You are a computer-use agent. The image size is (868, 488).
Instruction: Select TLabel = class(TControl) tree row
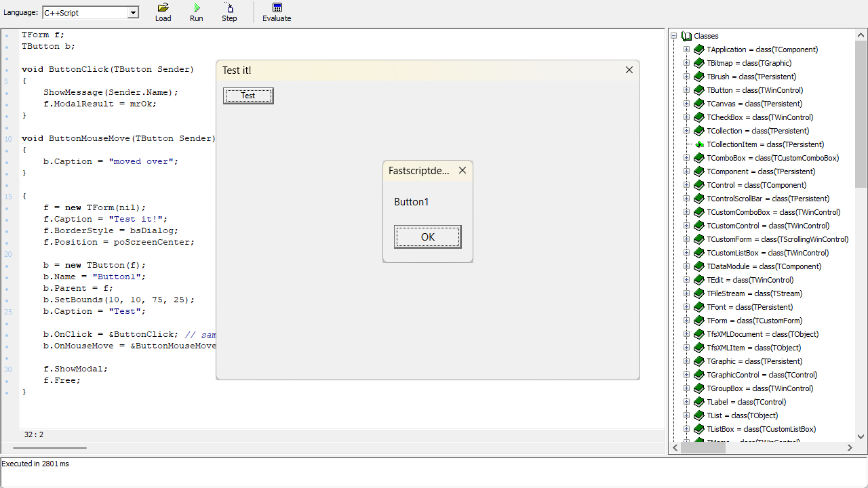(x=747, y=402)
